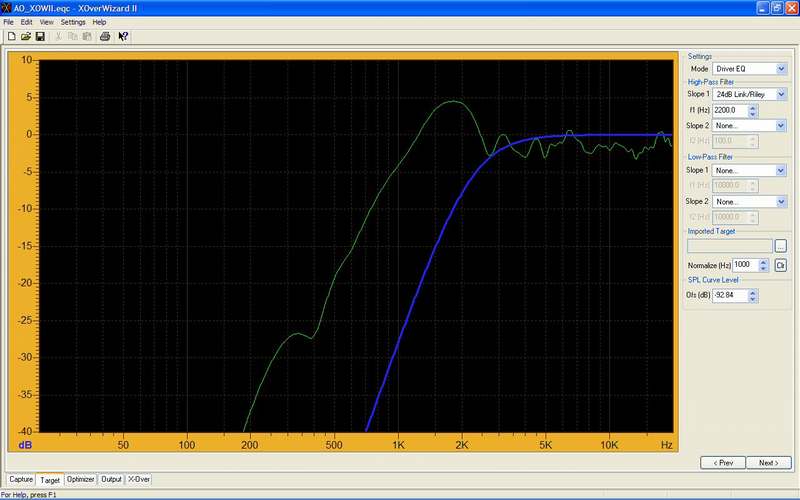Open the View menu

pos(46,22)
